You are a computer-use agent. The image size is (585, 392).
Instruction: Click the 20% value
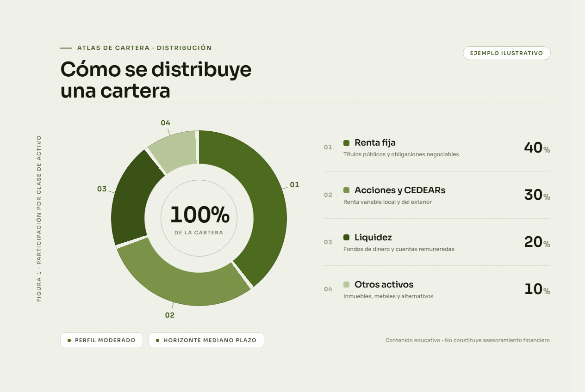537,242
